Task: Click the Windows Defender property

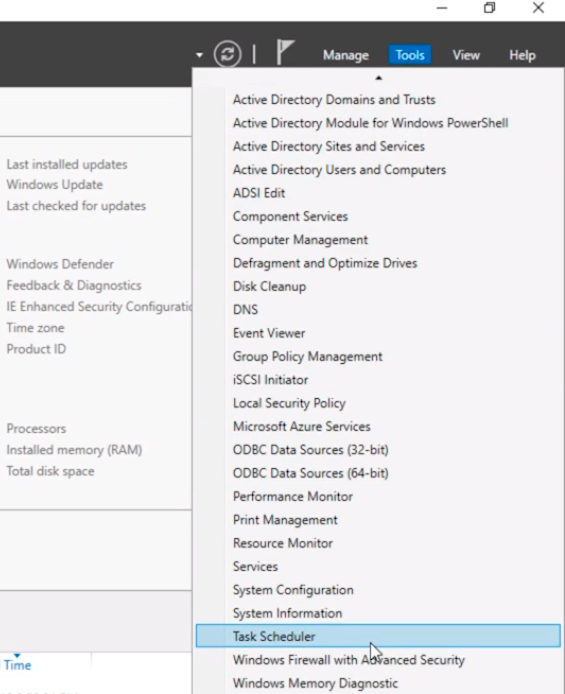Action: point(60,264)
